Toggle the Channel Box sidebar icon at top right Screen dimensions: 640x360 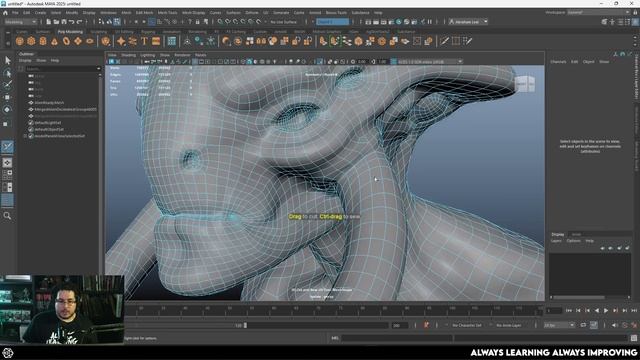pyautogui.click(x=636, y=22)
